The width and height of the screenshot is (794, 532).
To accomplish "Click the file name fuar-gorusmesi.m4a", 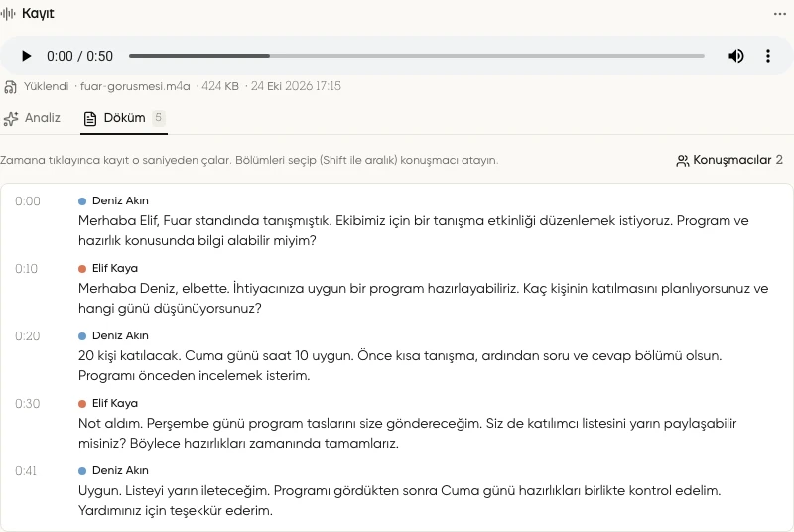I will click(135, 86).
